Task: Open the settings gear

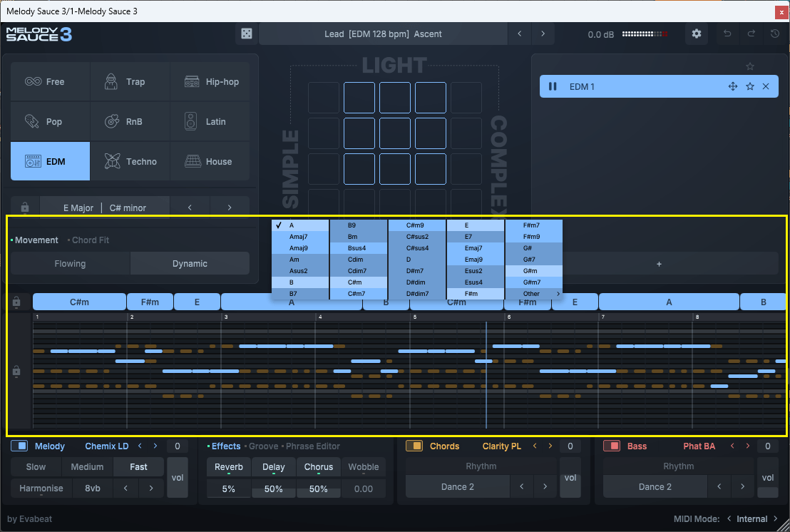Action: point(697,34)
